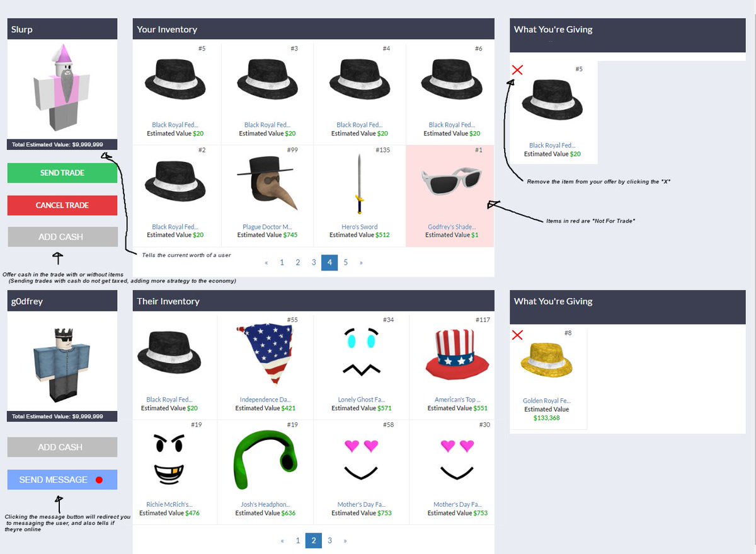Screen dimensions: 756x554
Task: Open the Richie McRich's... name link
Action: coord(169,505)
